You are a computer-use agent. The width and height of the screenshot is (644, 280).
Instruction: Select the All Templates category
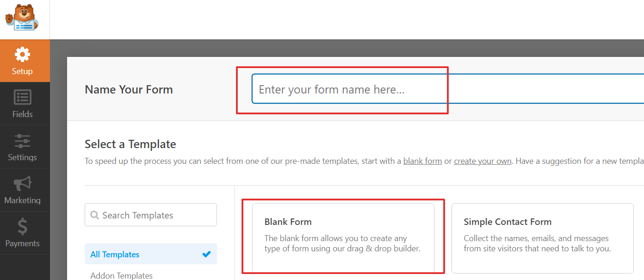tap(115, 254)
